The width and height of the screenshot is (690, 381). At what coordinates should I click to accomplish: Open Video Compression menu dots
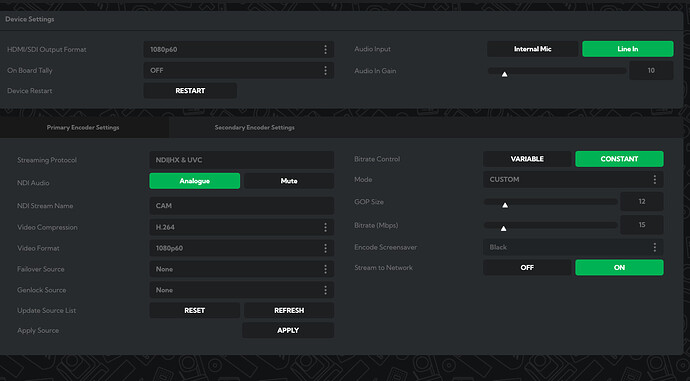pyautogui.click(x=325, y=227)
